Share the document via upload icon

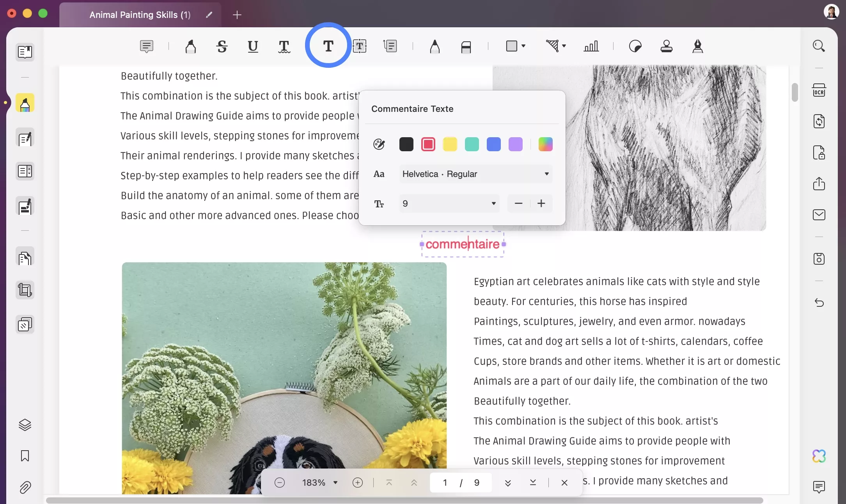(819, 184)
